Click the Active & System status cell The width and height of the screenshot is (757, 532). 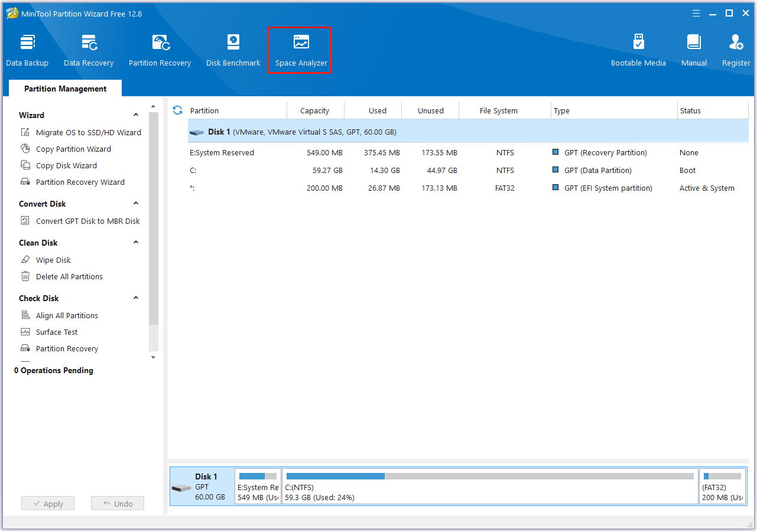(x=707, y=188)
